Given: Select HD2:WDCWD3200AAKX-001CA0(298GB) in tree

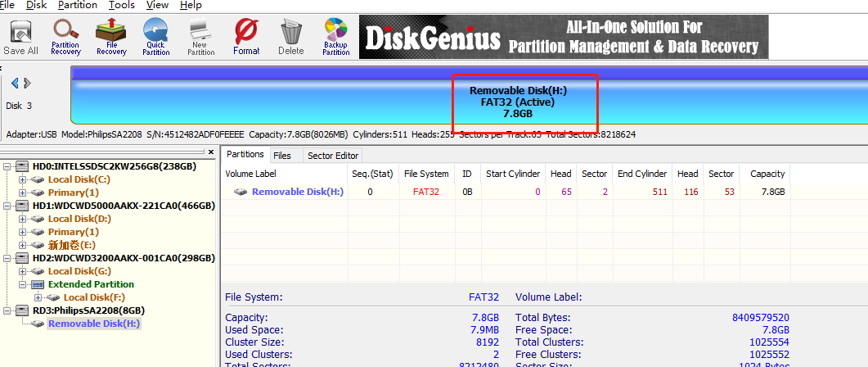Looking at the screenshot, I should point(124,258).
